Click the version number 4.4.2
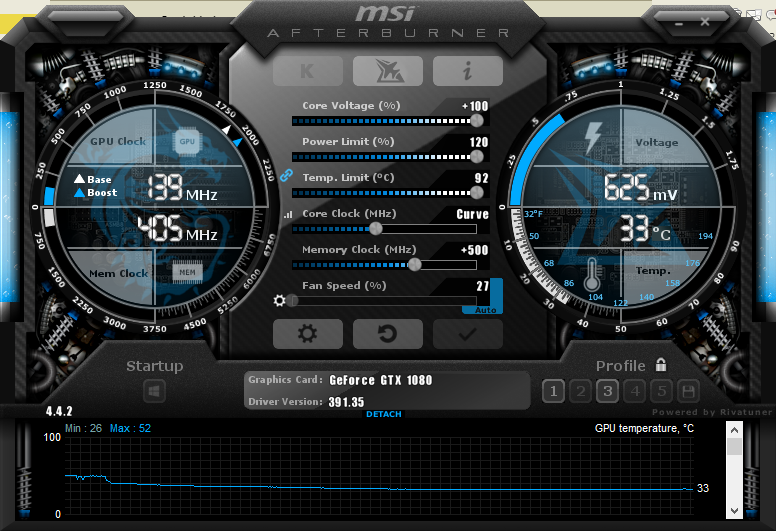The height and width of the screenshot is (531, 776). pyautogui.click(x=59, y=411)
